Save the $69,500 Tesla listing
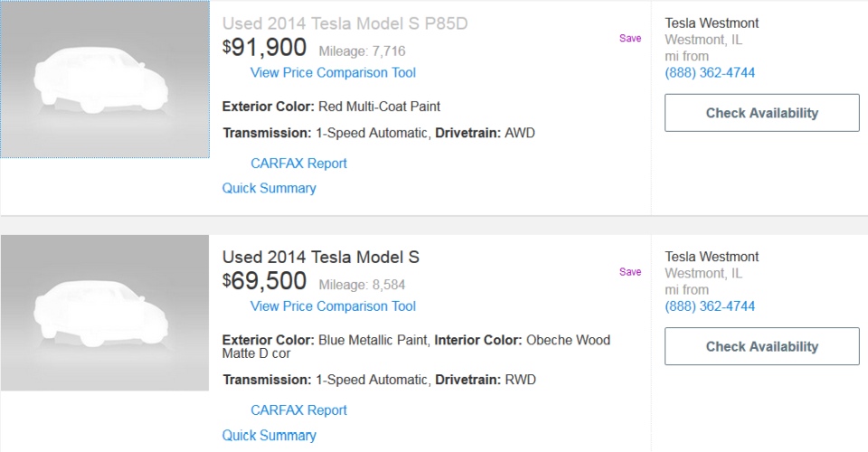 tap(630, 271)
